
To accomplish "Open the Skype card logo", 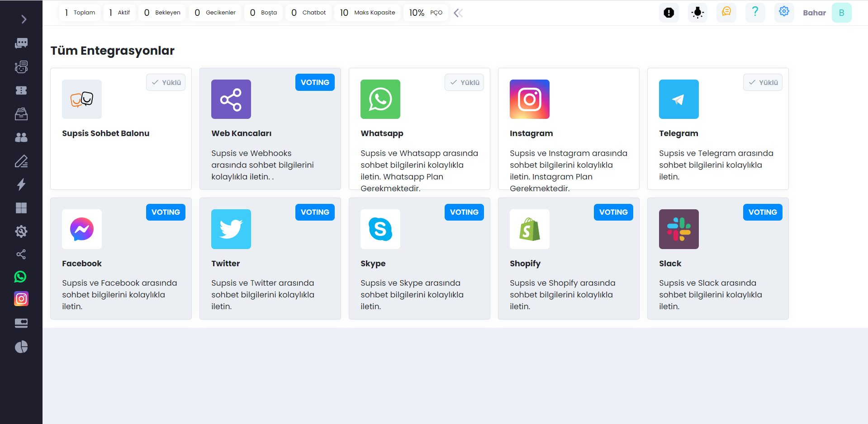I will [x=380, y=229].
